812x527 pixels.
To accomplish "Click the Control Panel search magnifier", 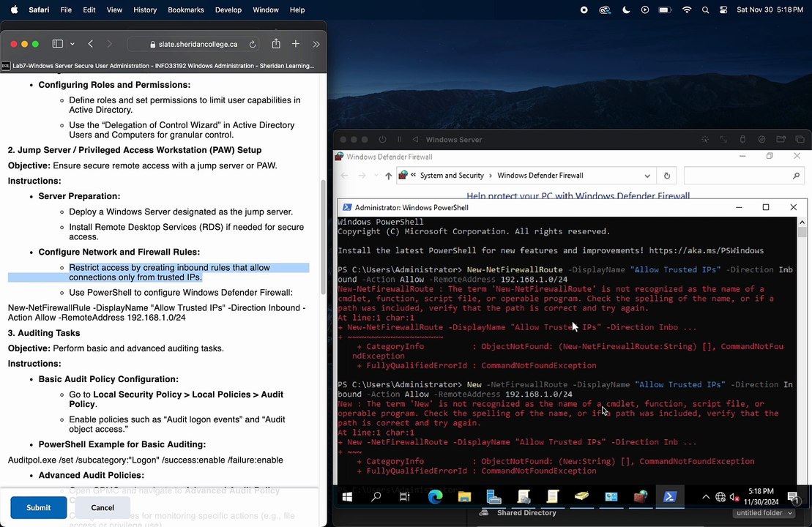I will pos(796,176).
